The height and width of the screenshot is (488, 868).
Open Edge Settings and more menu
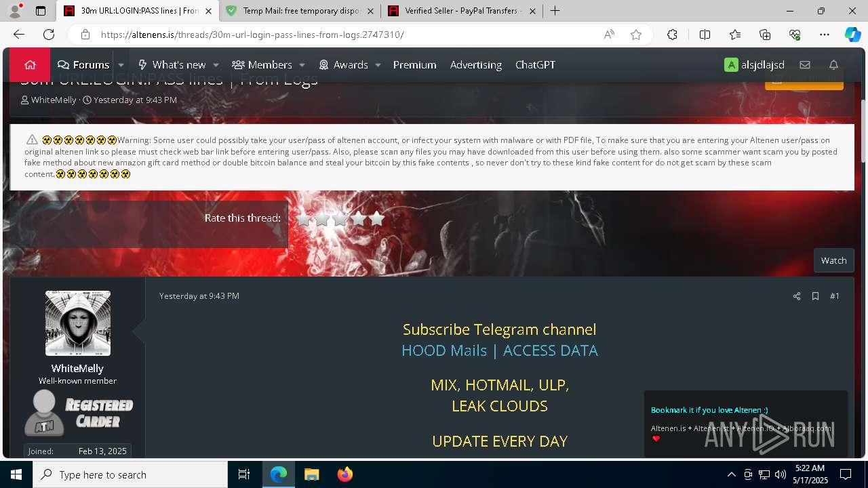825,35
